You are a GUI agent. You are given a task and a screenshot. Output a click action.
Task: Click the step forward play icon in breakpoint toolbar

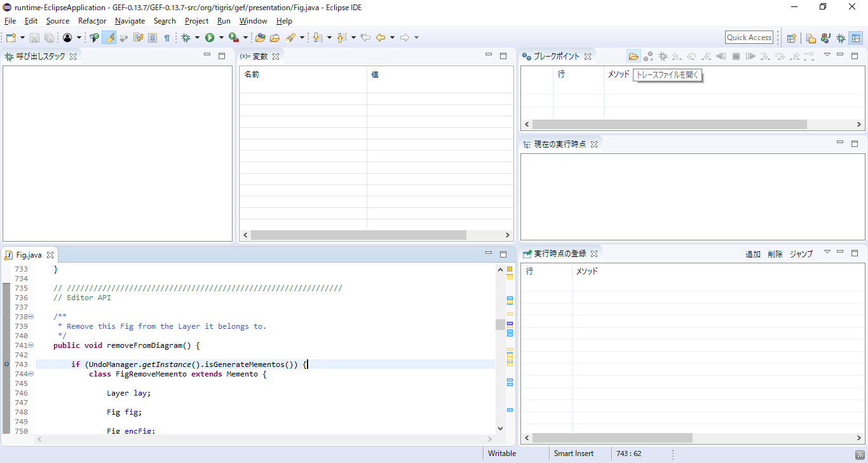750,56
